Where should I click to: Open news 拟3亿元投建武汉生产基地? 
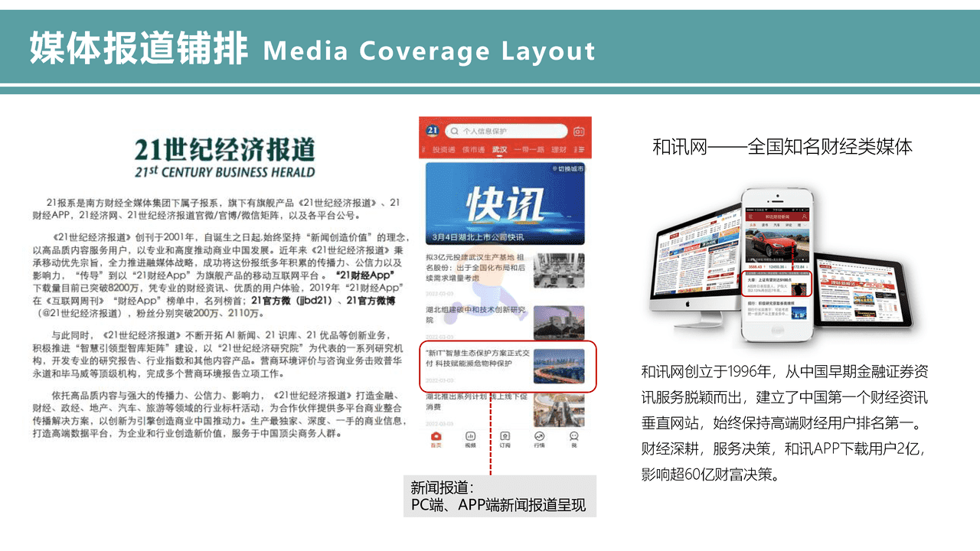[x=475, y=268]
